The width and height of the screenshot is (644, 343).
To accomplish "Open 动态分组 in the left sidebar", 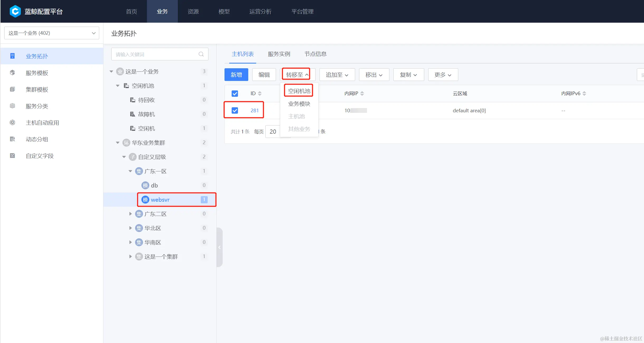I will click(52, 139).
